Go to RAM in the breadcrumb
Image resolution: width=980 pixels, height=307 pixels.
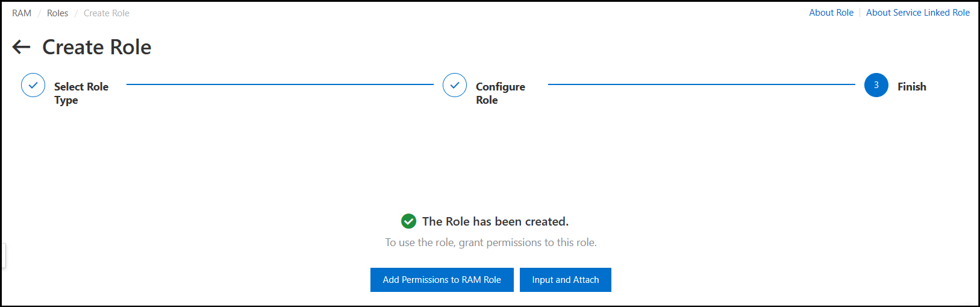(x=22, y=13)
